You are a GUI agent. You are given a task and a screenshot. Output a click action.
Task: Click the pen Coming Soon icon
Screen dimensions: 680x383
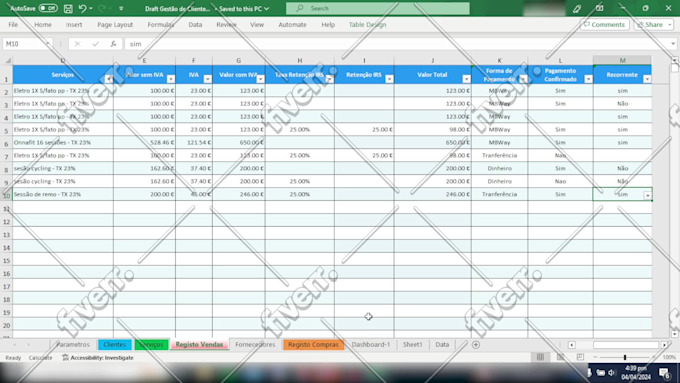577,8
